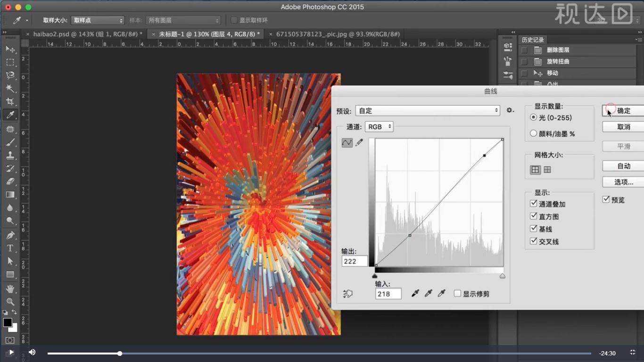
Task: Select the Crop tool
Action: pyautogui.click(x=10, y=102)
